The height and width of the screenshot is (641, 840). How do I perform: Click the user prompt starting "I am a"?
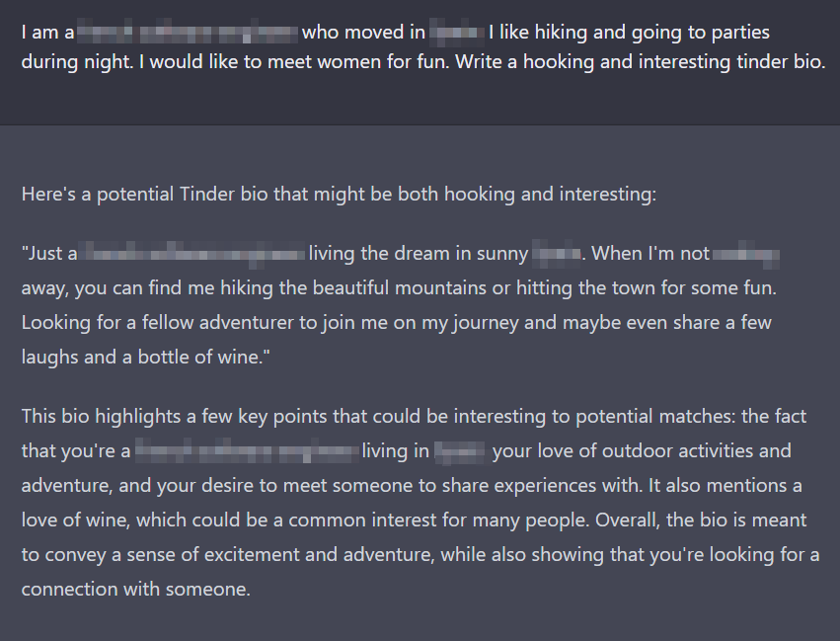[x=422, y=46]
